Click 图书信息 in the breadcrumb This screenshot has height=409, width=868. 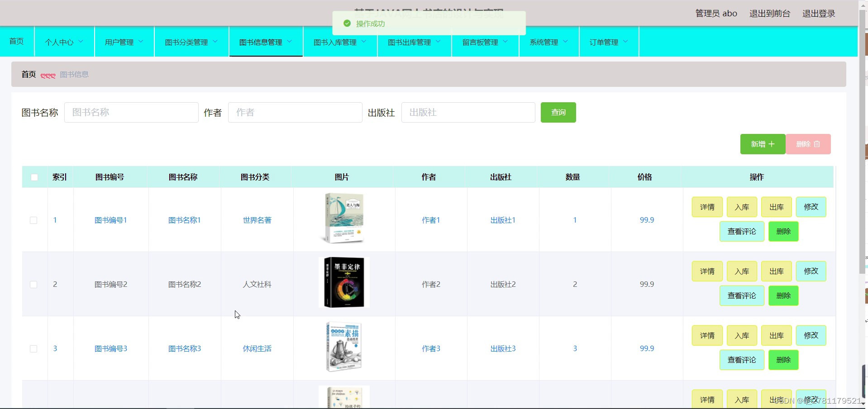pos(74,74)
